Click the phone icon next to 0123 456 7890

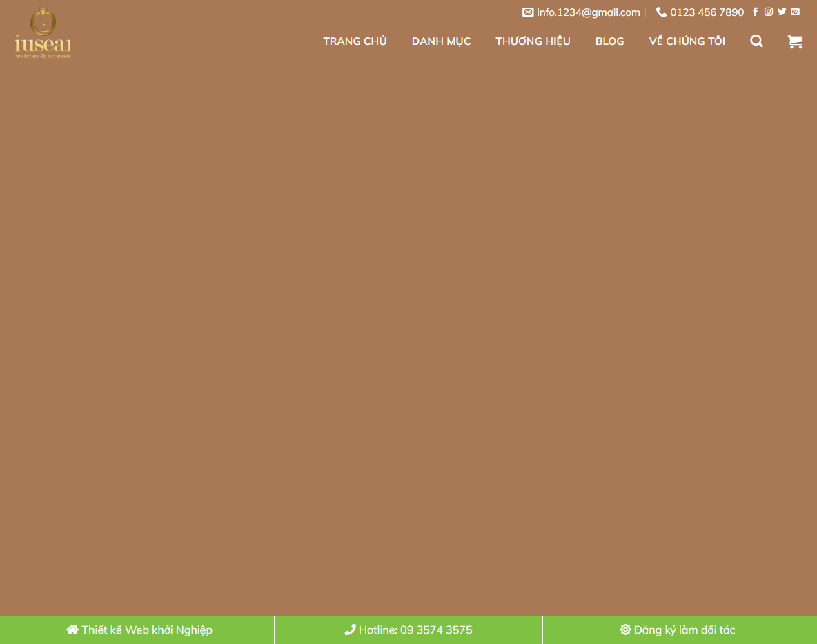661,12
